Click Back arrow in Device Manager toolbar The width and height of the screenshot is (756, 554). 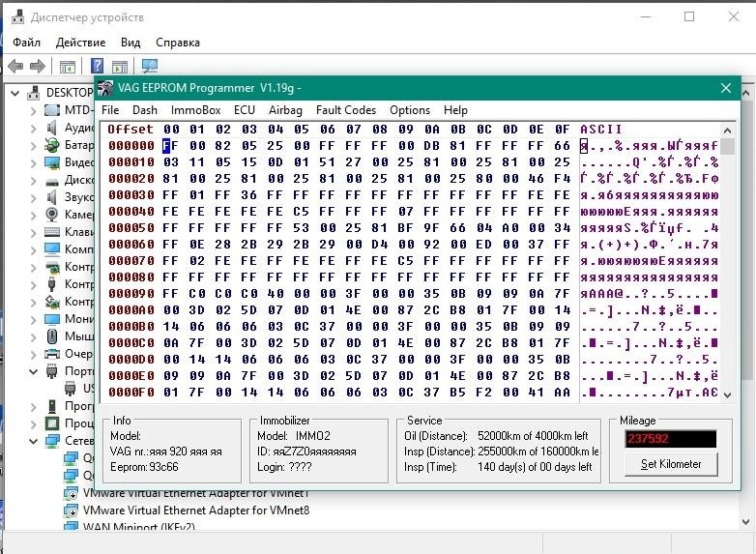click(15, 66)
